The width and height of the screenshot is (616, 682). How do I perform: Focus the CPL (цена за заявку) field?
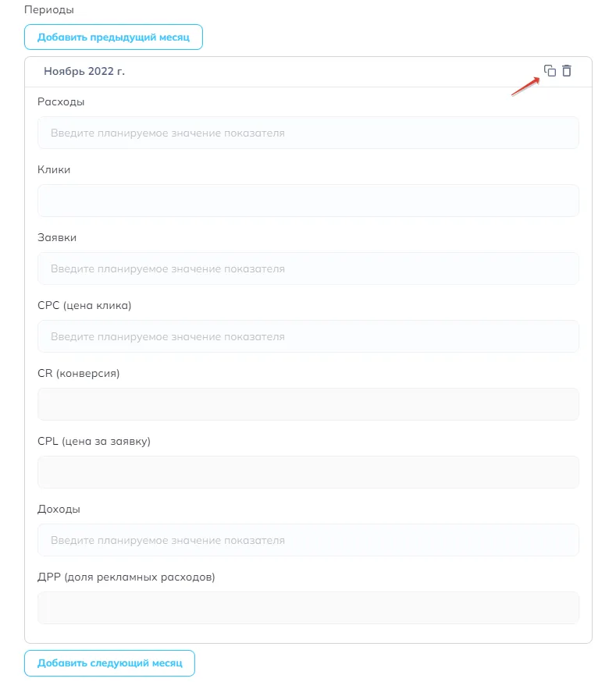click(x=308, y=472)
